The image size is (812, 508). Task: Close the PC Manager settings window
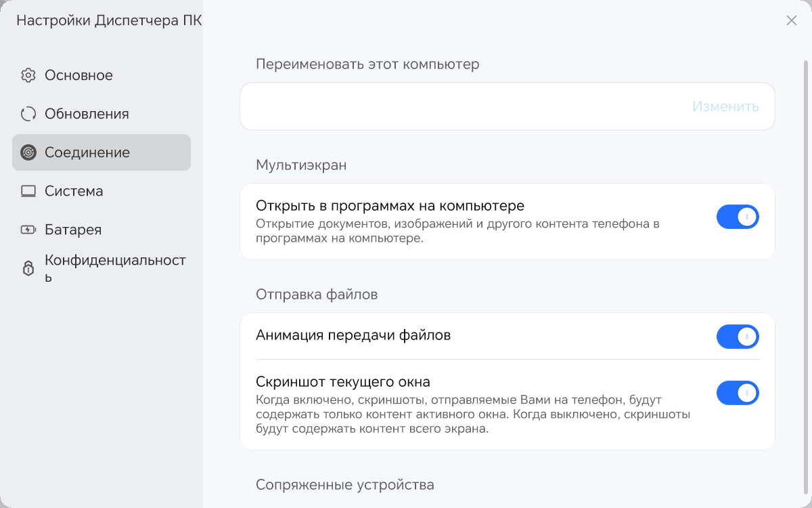point(791,20)
